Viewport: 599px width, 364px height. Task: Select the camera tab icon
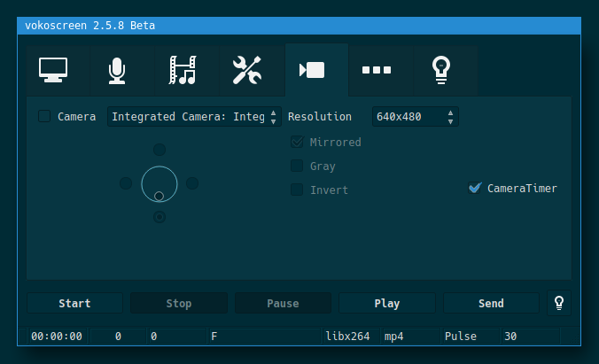click(313, 70)
